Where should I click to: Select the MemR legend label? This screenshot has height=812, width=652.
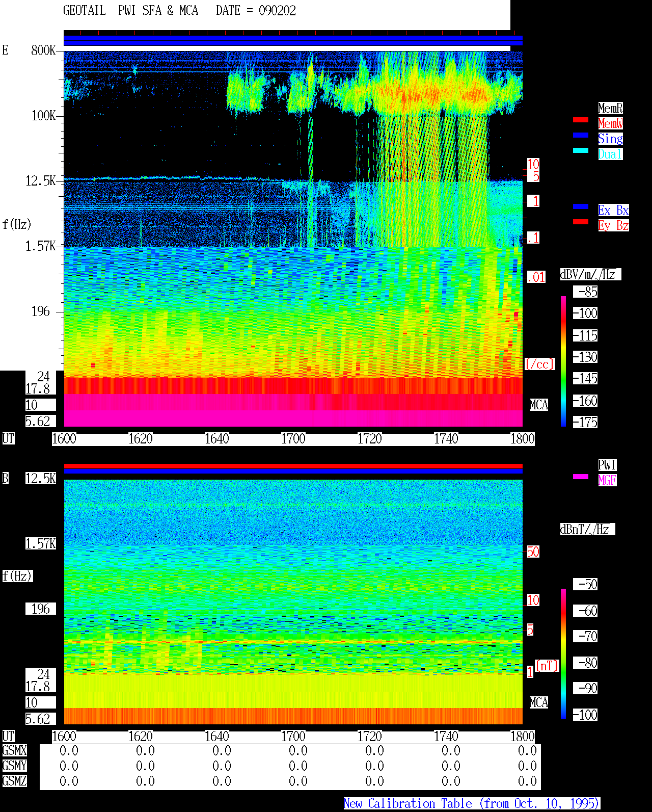pos(610,108)
